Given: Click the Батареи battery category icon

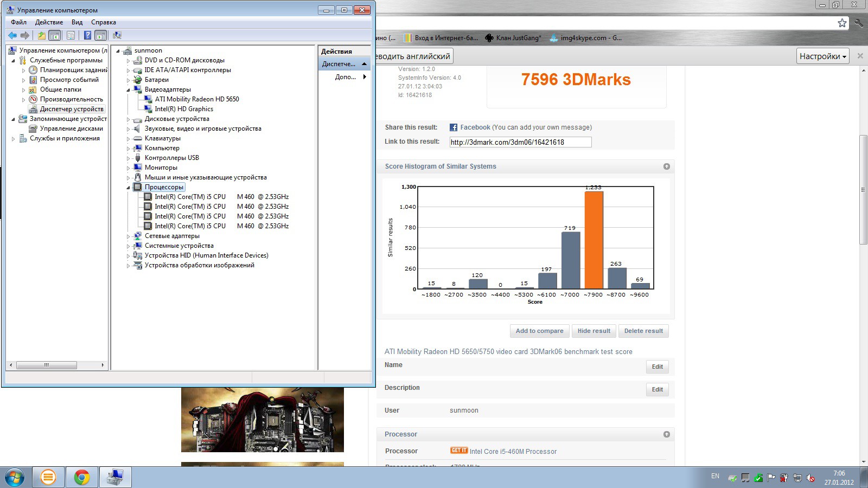Looking at the screenshot, I should (138, 80).
